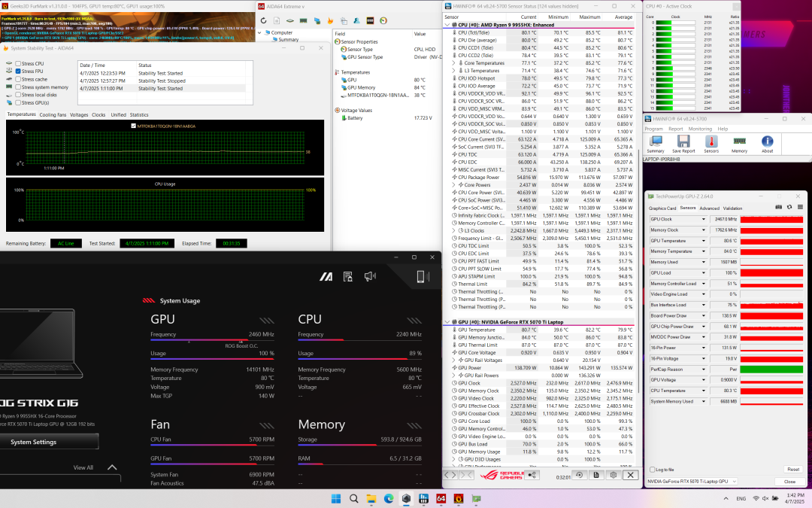Reset HWiNFO sensor clock timer icon

[x=579, y=475]
